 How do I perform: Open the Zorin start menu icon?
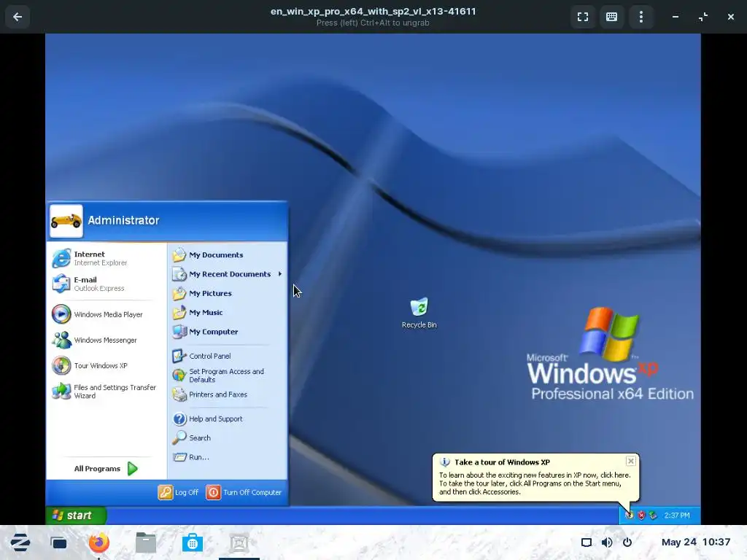pos(20,542)
